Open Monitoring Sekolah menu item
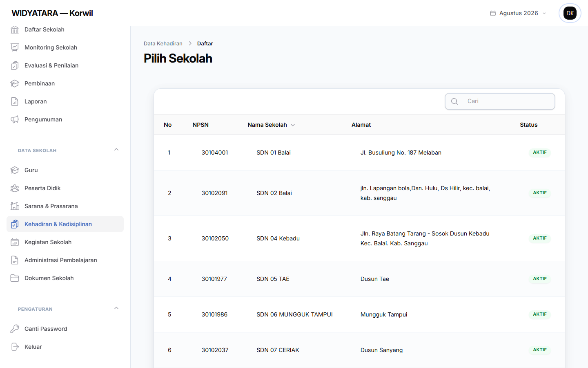 pyautogui.click(x=65, y=47)
